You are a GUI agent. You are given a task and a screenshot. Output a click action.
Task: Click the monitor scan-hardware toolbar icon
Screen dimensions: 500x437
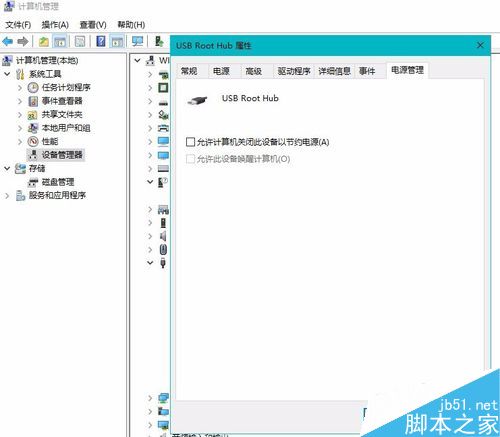coord(137,41)
